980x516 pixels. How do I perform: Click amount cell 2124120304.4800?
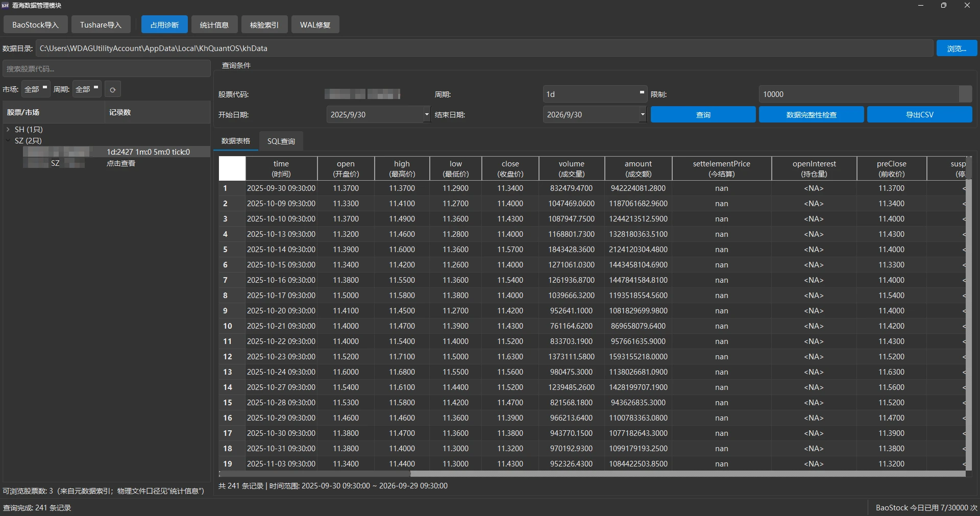point(639,250)
